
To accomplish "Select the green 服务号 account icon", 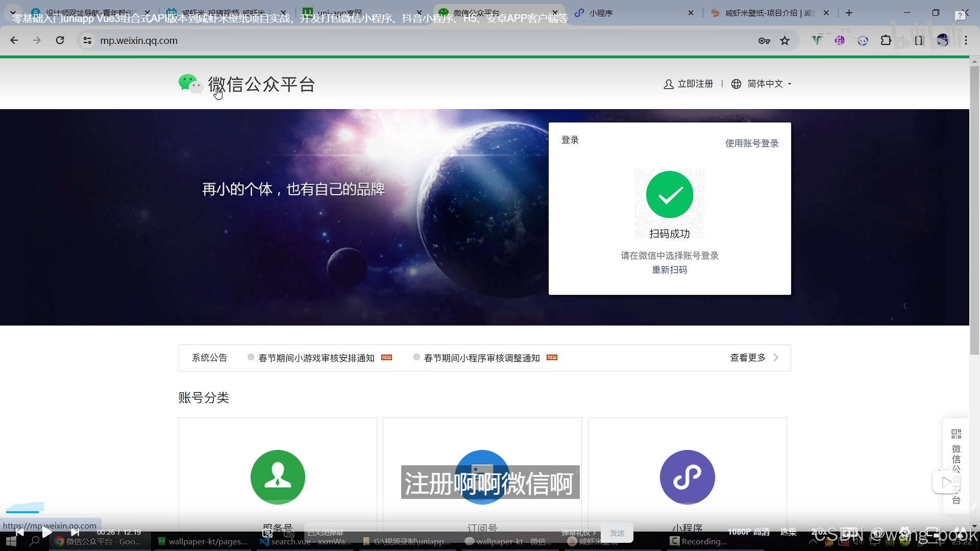I will [x=278, y=477].
